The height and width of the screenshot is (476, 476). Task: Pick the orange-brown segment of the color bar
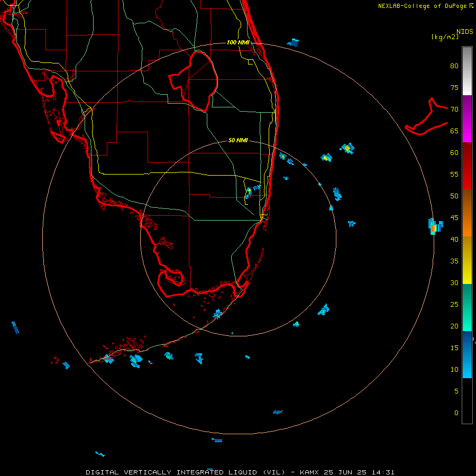tap(467, 213)
